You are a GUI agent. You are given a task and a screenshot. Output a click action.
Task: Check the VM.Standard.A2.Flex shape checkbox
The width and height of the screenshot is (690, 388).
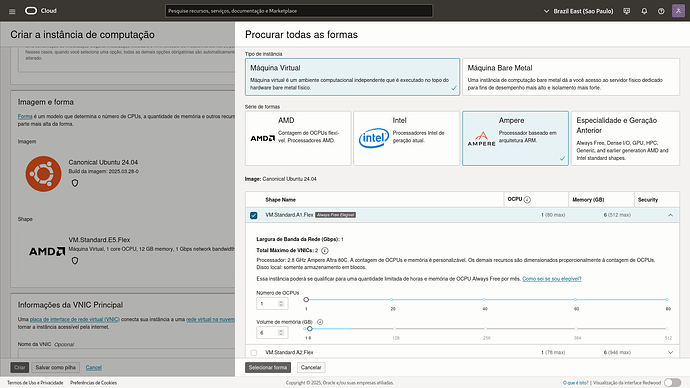coord(253,352)
